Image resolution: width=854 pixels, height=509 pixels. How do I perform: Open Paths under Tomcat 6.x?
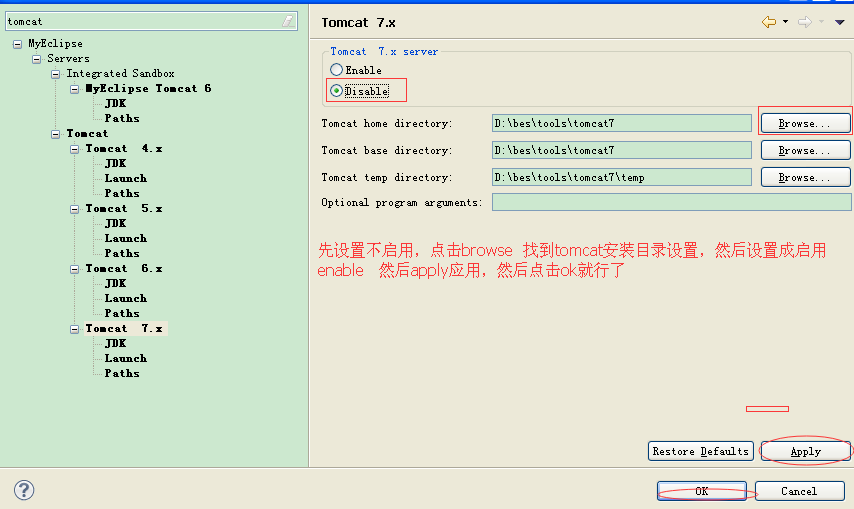pyautogui.click(x=122, y=313)
